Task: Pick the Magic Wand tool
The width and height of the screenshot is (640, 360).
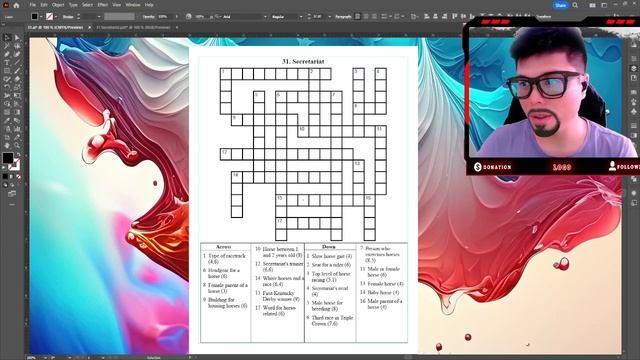Action: coord(7,46)
